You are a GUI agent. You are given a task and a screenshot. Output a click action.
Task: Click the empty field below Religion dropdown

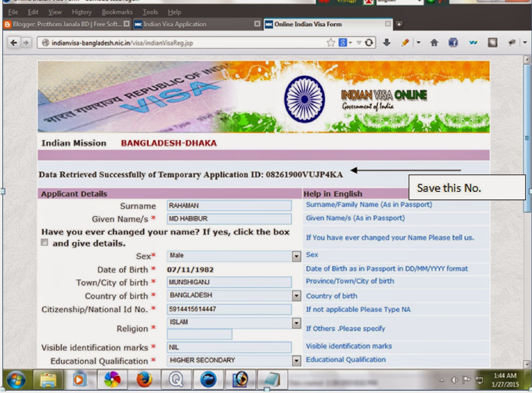(x=199, y=334)
